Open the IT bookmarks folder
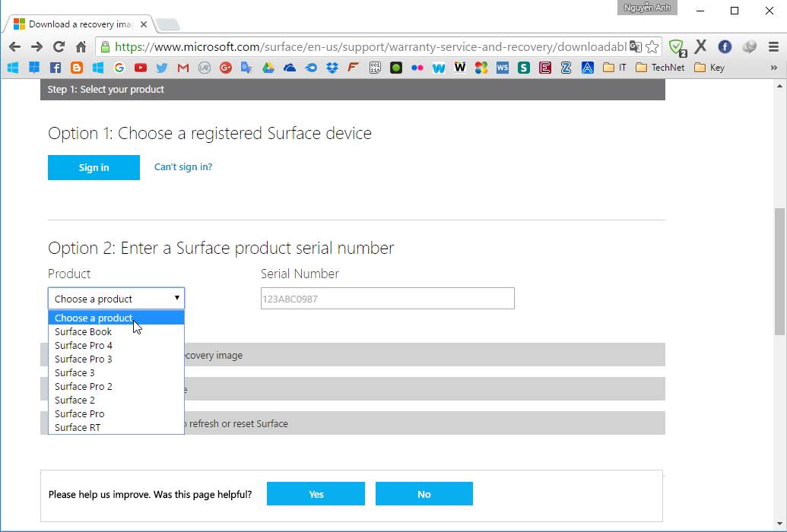The width and height of the screenshot is (787, 532). (615, 68)
